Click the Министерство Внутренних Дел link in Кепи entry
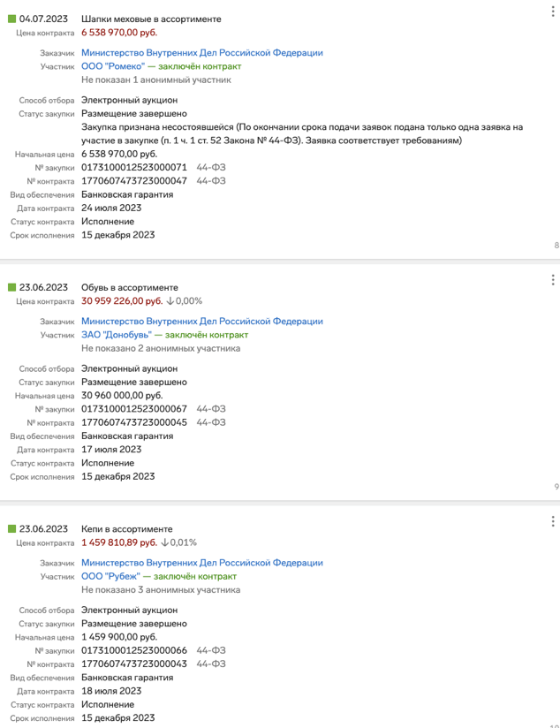560x728 pixels. (202, 563)
